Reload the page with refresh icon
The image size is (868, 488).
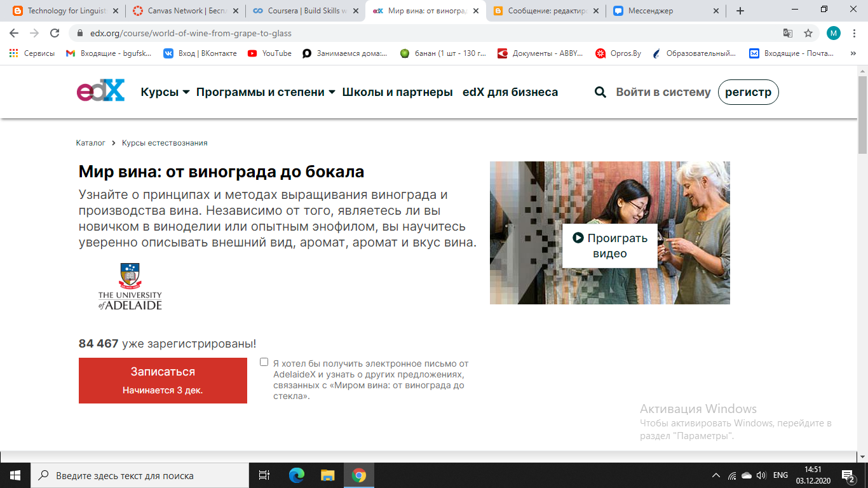(x=55, y=33)
